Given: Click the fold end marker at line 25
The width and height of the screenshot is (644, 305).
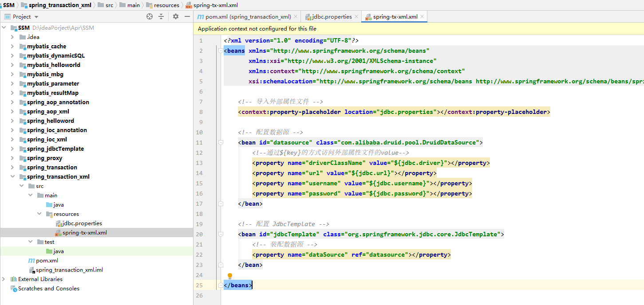Looking at the screenshot, I should coord(221,285).
